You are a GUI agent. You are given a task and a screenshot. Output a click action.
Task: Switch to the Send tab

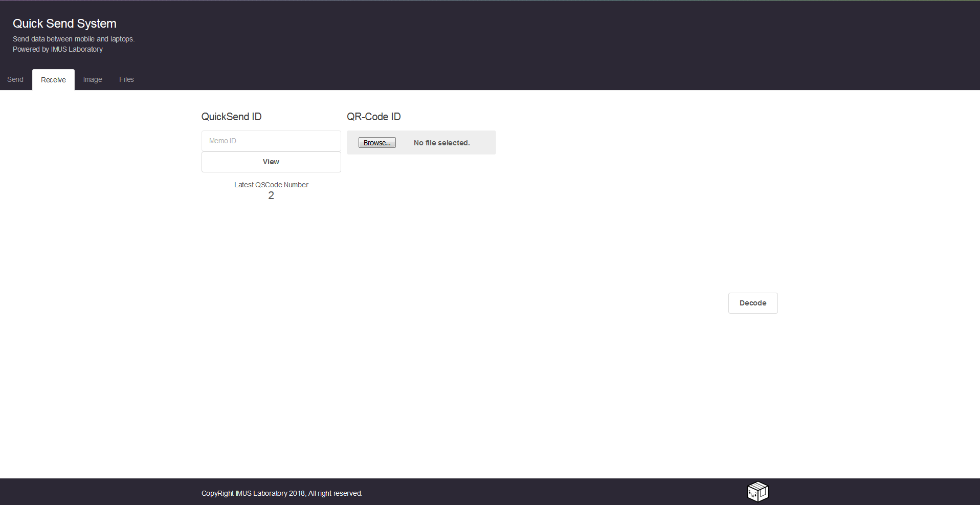(15, 79)
